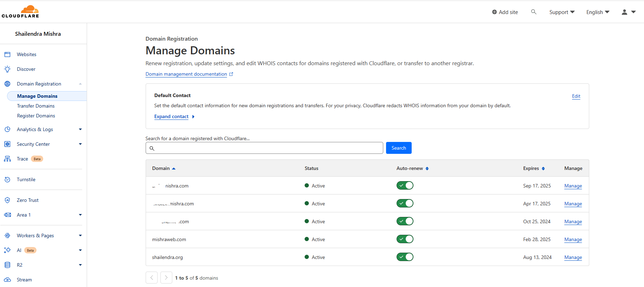Viewport: 644px width, 287px height.
Task: Click the Turnstile icon in the sidebar
Action: click(7, 179)
